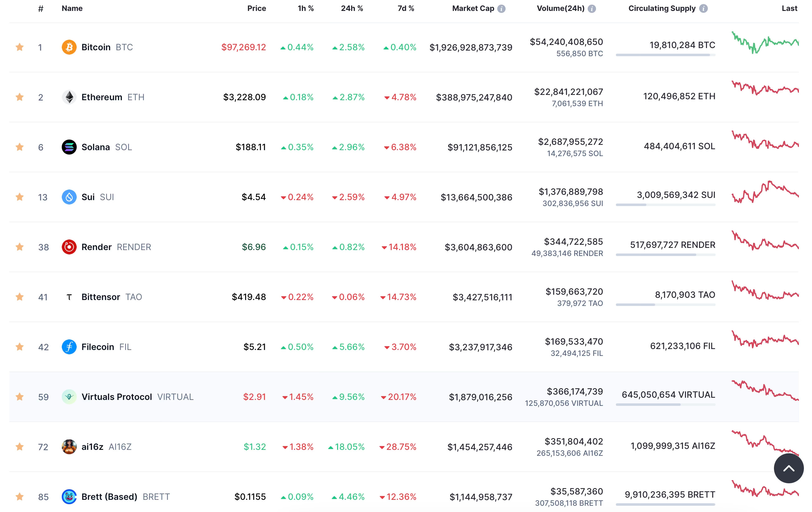This screenshot has height=512, width=812.
Task: Click the Ethereum logo icon
Action: tap(69, 97)
